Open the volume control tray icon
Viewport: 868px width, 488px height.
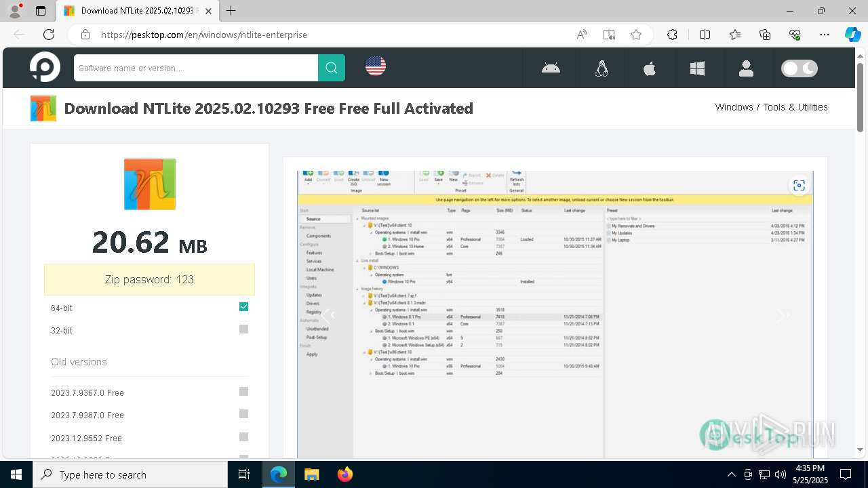[x=781, y=474]
